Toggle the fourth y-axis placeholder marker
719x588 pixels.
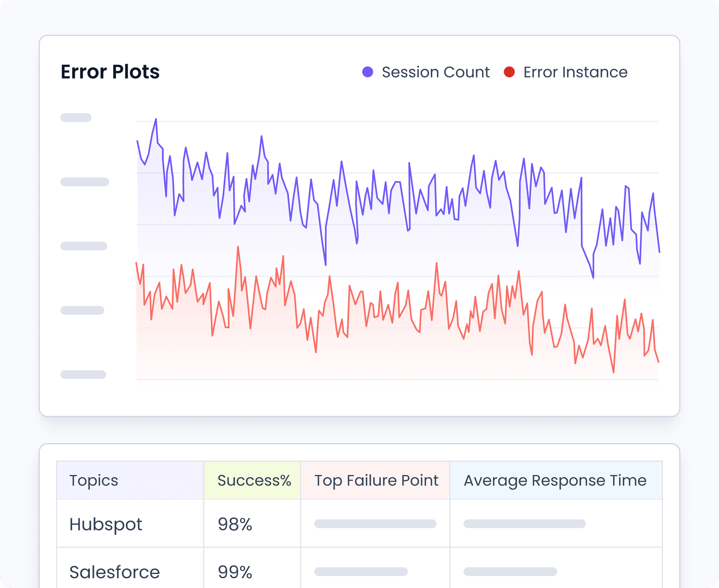tap(82, 310)
